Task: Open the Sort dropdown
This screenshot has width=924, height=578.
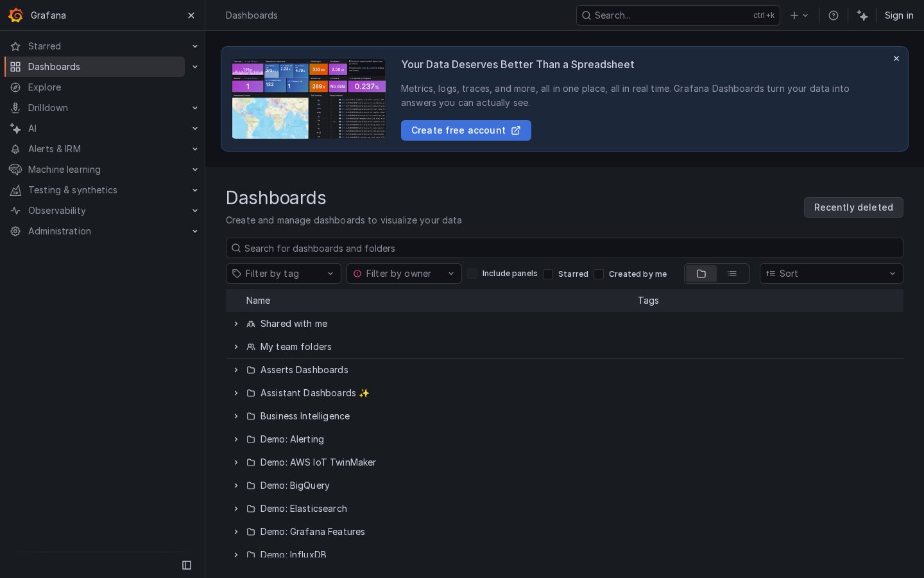Action: pyautogui.click(x=832, y=274)
